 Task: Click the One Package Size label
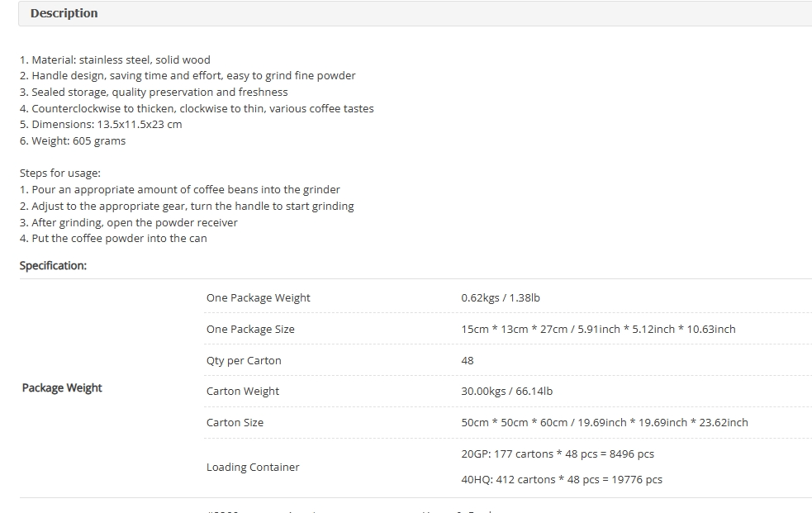click(x=250, y=330)
